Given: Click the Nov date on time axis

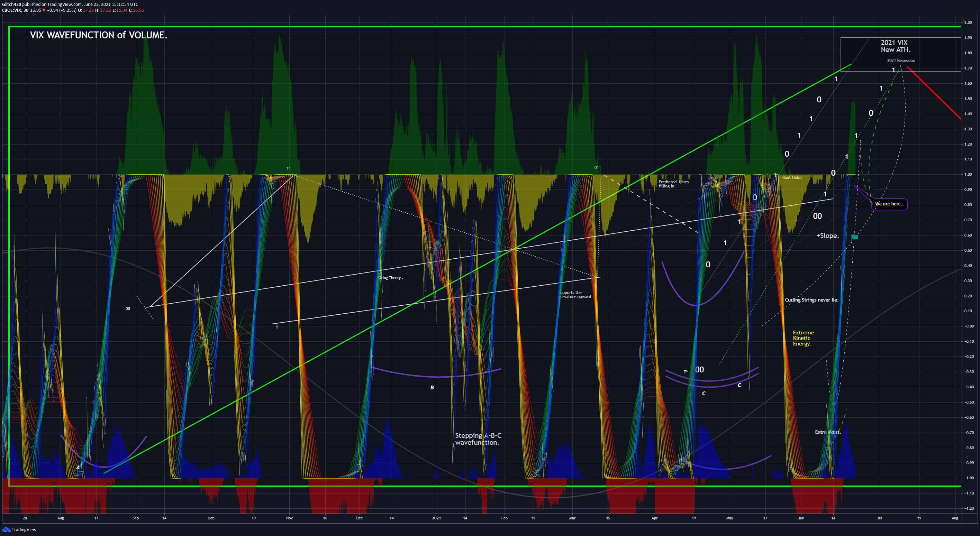Looking at the screenshot, I should [290, 518].
